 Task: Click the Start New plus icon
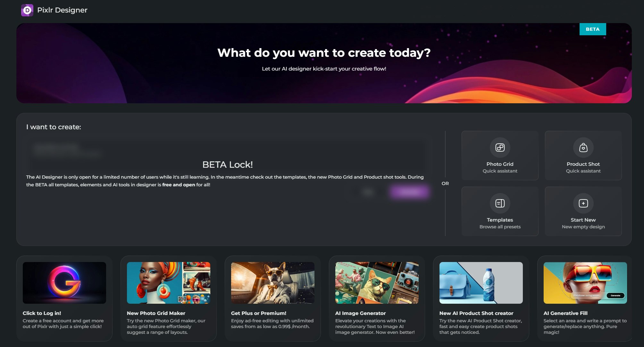tap(583, 203)
